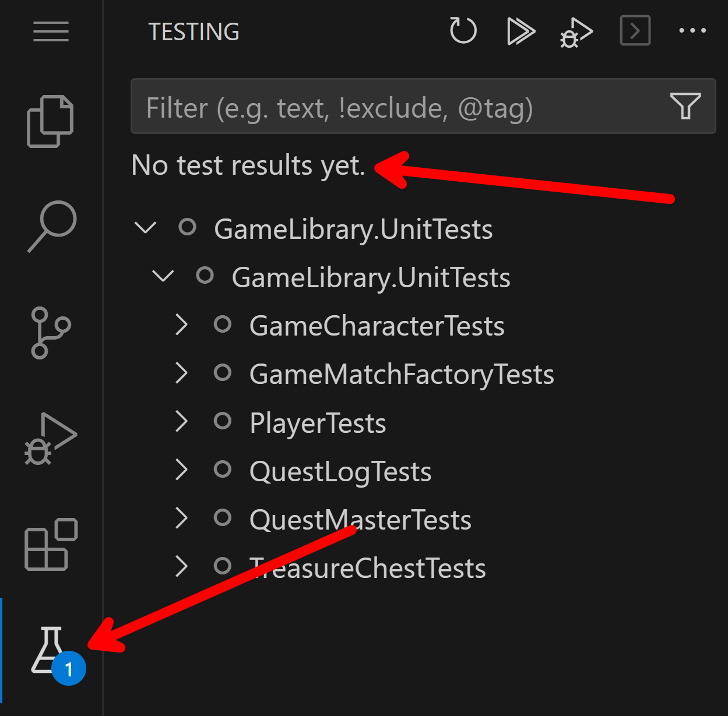Open the Source Control icon
Screen dimensions: 728x716
pos(51,332)
